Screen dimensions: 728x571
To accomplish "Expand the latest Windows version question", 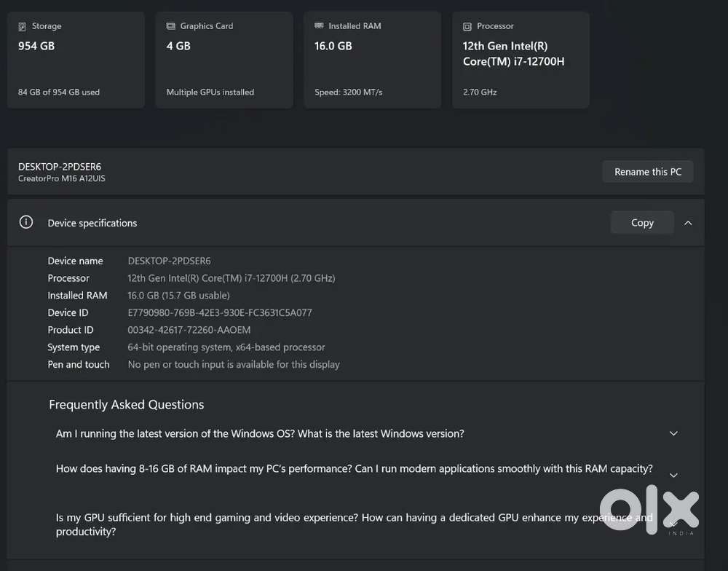I will pyautogui.click(x=673, y=433).
